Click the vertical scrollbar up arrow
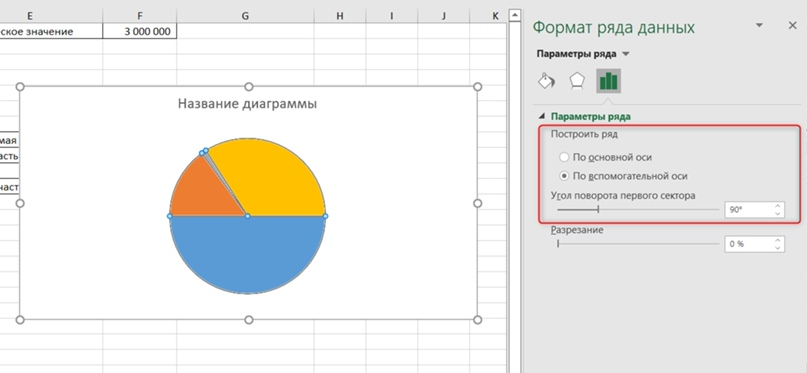807x373 pixels. click(x=515, y=16)
